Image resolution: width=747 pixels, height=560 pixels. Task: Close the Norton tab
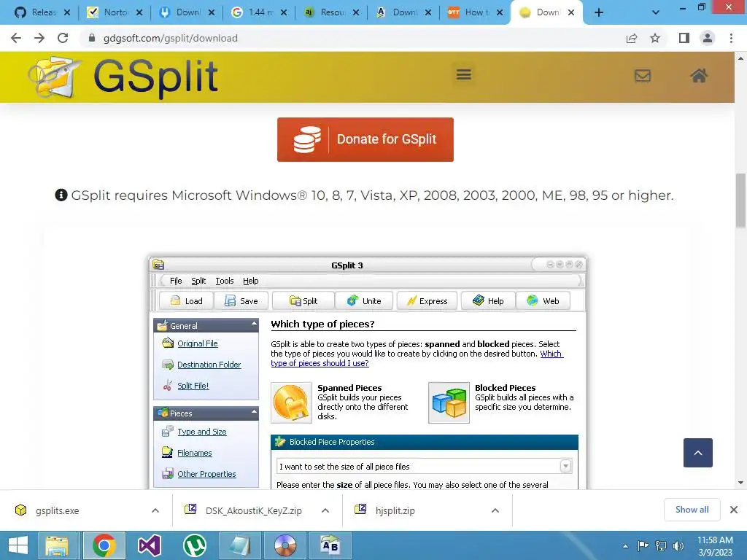click(x=139, y=13)
